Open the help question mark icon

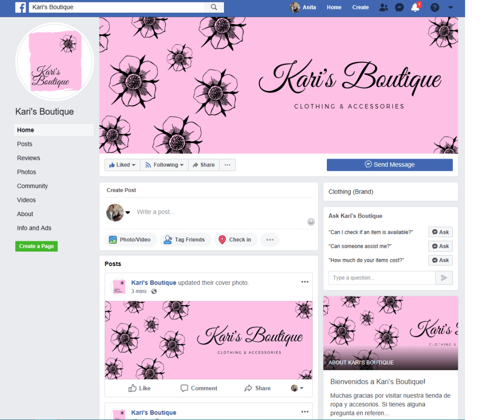435,7
